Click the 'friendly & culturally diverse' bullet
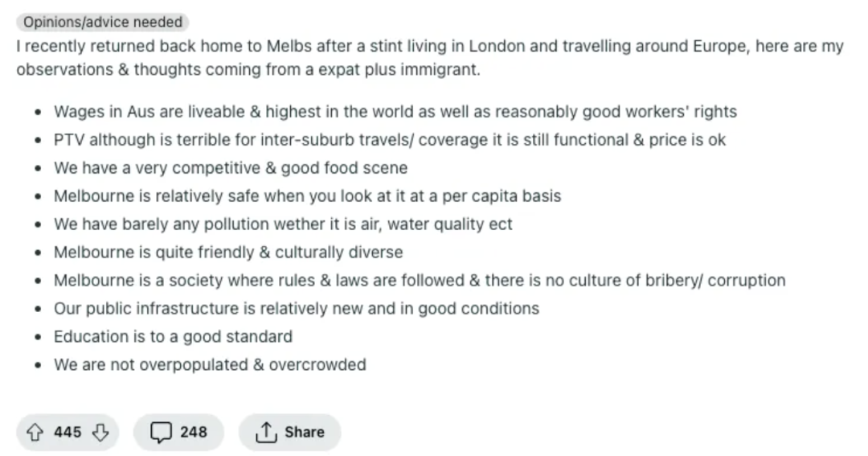Viewport: 868px width, 456px height. pos(228,252)
